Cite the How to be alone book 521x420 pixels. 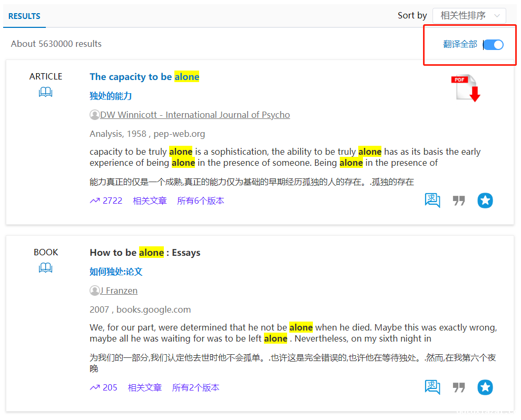[459, 388]
